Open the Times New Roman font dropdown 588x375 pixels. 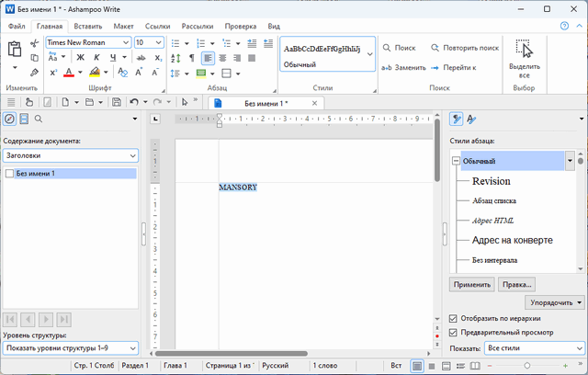coord(124,42)
